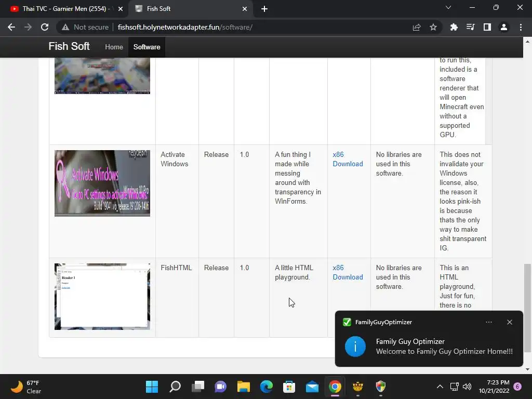Select the Software navigation item
The width and height of the screenshot is (532, 399).
[x=147, y=47]
